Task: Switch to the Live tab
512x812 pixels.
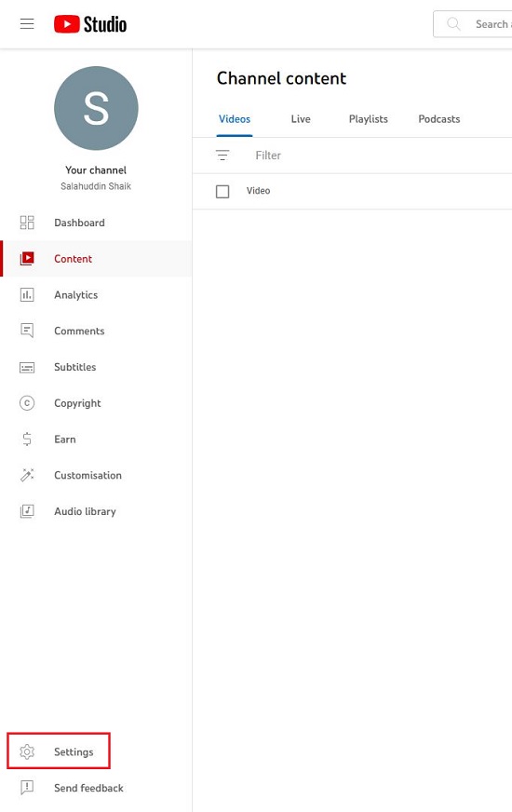Action: (301, 119)
